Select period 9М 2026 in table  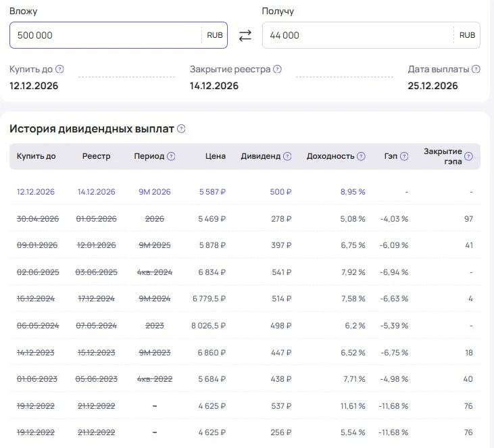(x=155, y=192)
